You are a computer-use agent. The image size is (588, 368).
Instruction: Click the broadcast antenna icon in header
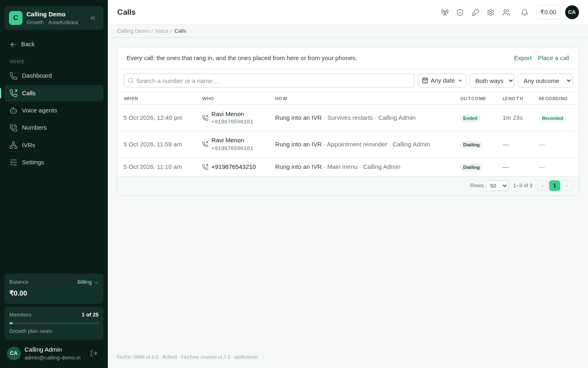pos(445,12)
